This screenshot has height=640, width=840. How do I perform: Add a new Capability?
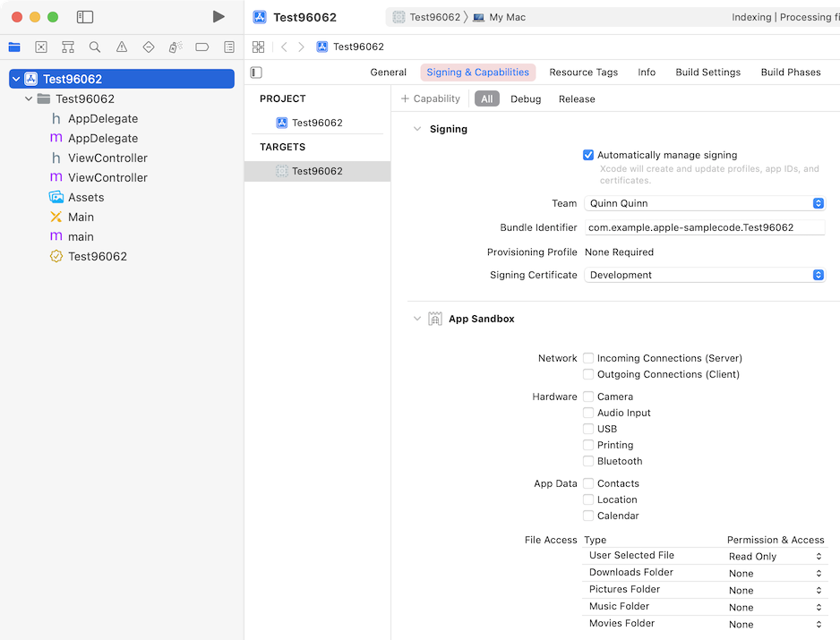click(x=430, y=99)
